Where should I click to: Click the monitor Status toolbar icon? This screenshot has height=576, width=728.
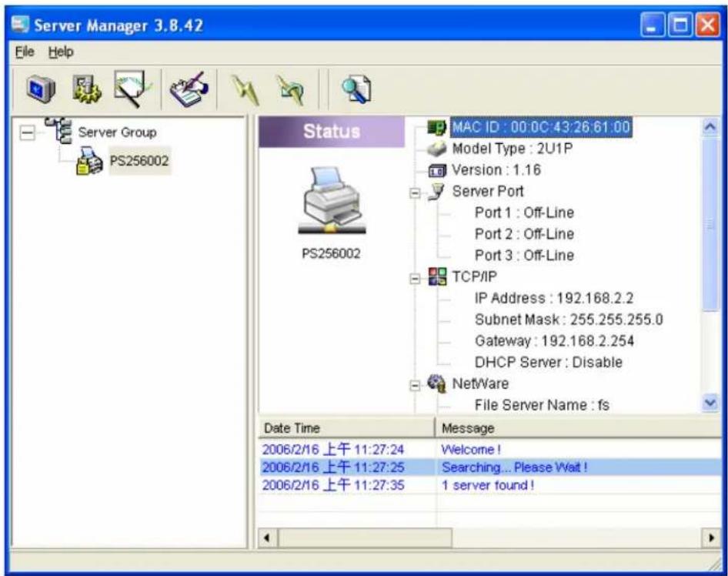pos(41,89)
